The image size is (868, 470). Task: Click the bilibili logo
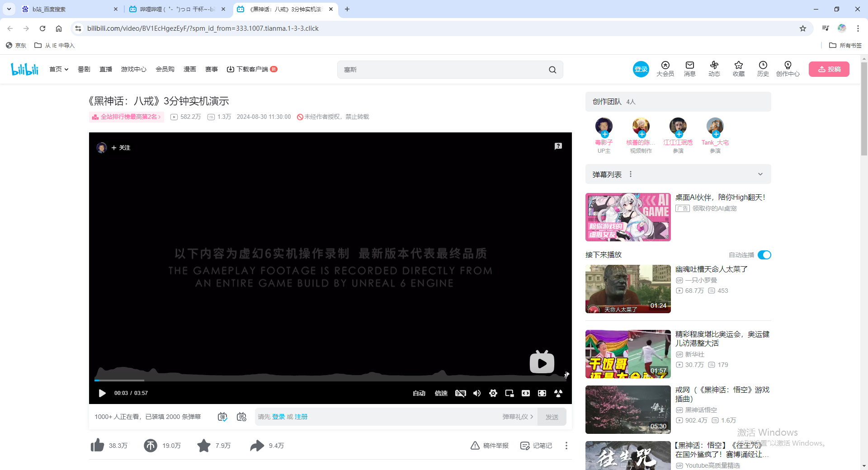pos(24,69)
